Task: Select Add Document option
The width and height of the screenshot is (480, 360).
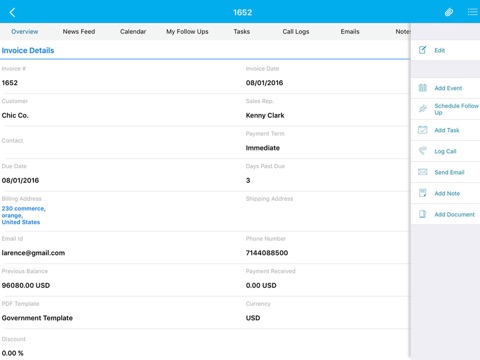Action: pos(445,214)
